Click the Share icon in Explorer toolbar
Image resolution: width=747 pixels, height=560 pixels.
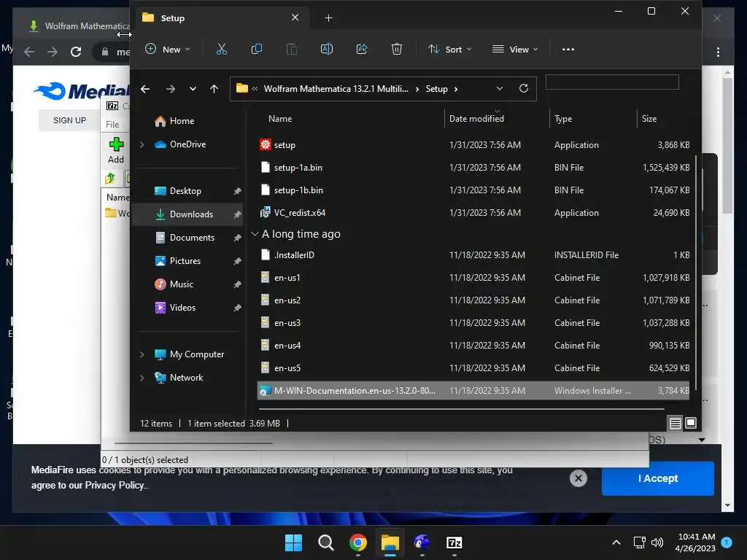click(x=362, y=49)
